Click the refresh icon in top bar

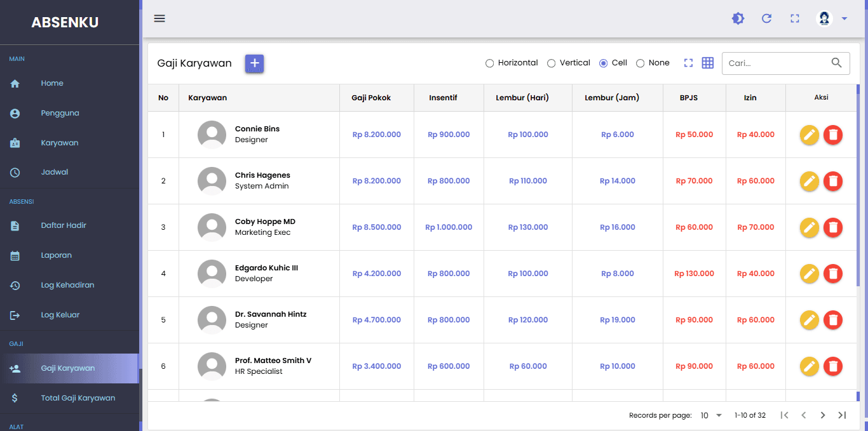click(x=766, y=18)
